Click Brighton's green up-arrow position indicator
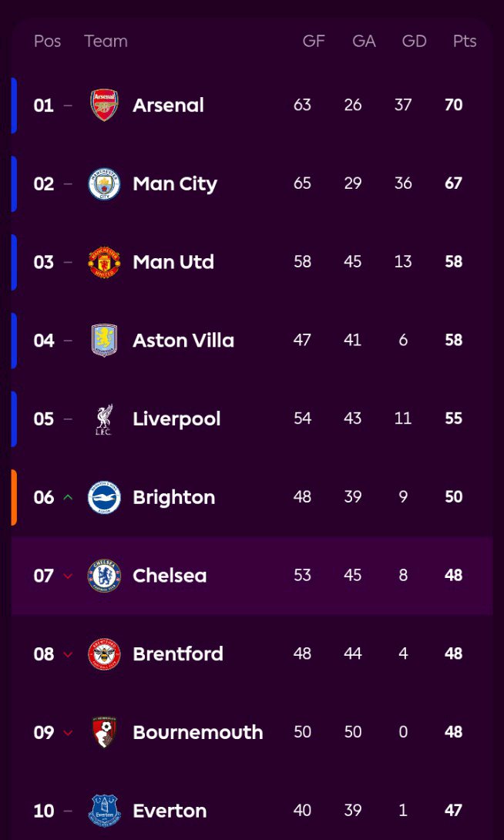The image size is (504, 840). tap(68, 497)
